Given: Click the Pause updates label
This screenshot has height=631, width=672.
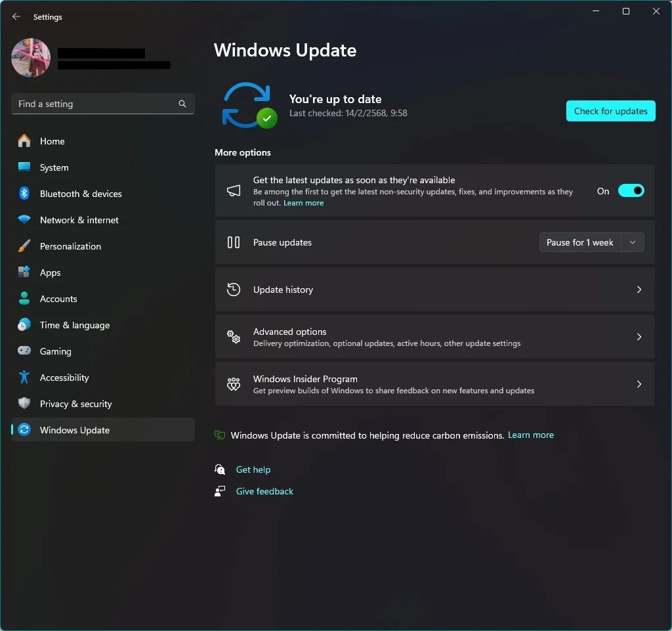Looking at the screenshot, I should click(282, 243).
